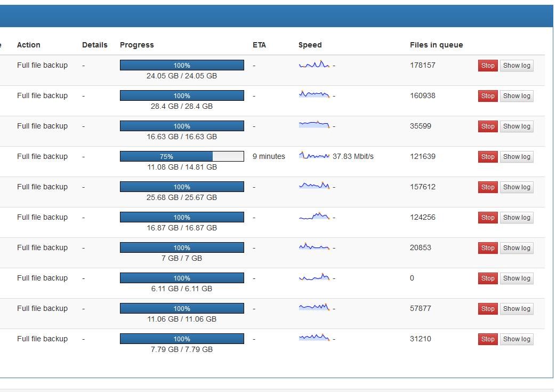Click the '9 minutes' ETA value
This screenshot has width=556, height=392.
[269, 156]
